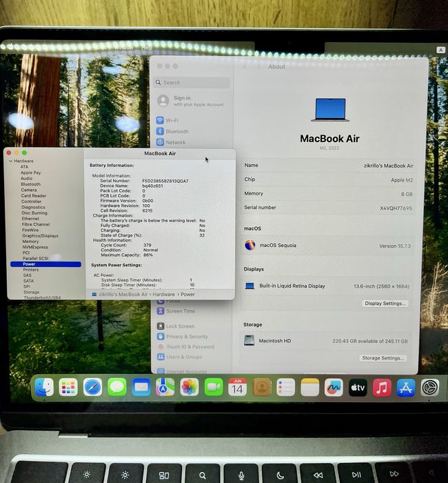
Task: Select Camera in Hardware list
Action: point(29,190)
